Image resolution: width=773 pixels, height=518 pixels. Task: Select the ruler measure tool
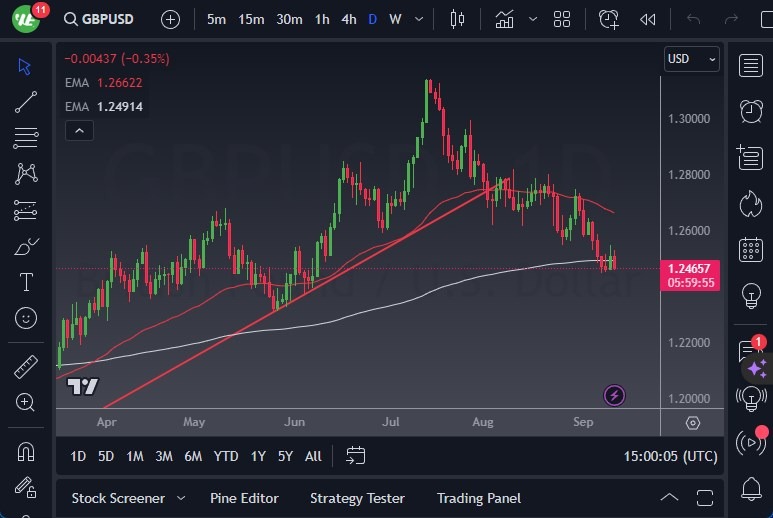[26, 367]
